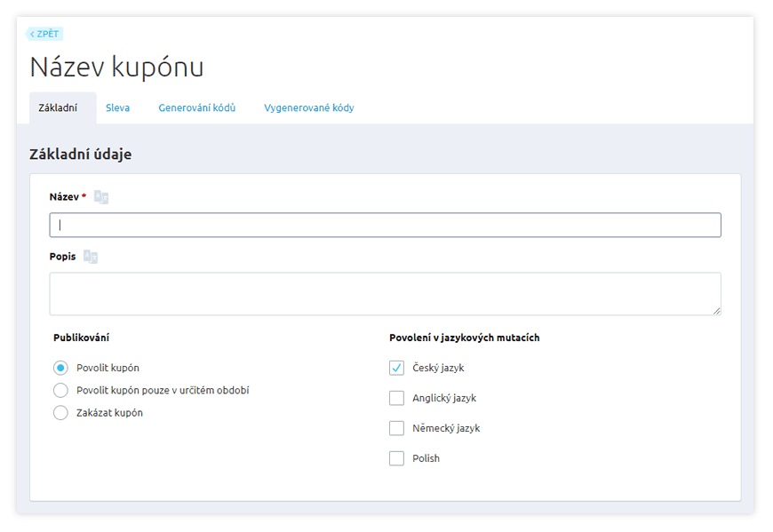Uncheck the Český jazyk checkbox

click(396, 368)
